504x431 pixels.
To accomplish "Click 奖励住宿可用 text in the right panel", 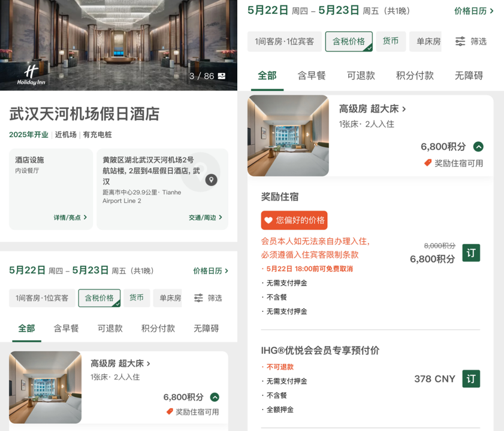I will [x=458, y=163].
